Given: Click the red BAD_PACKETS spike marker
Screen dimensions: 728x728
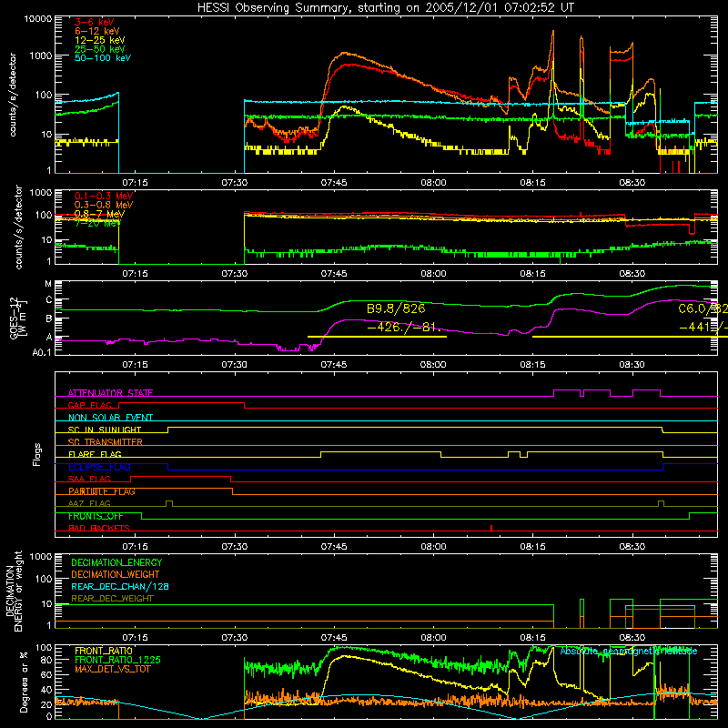Looking at the screenshot, I should click(x=491, y=528).
